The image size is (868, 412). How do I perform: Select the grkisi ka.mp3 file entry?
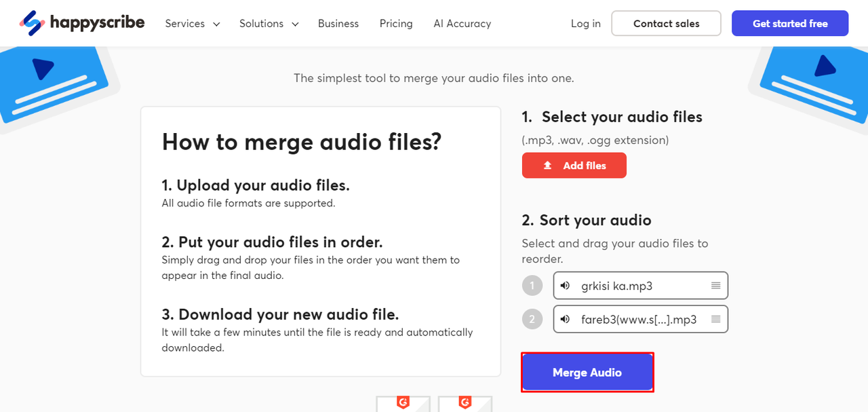click(x=641, y=286)
